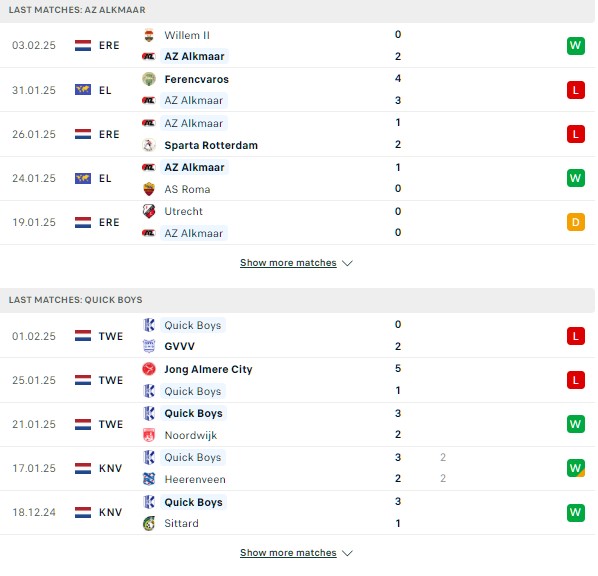Screen dimensions: 598x576
Task: Click the orange D badge for Utrecht match
Action: click(575, 222)
